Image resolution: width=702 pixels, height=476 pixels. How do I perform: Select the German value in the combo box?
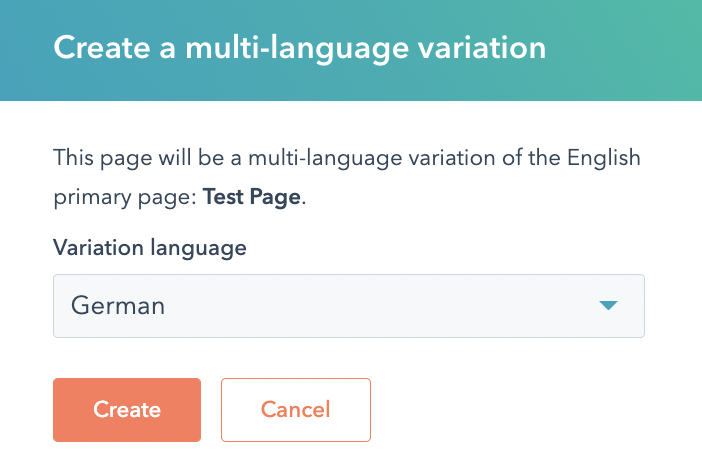pyautogui.click(x=118, y=306)
